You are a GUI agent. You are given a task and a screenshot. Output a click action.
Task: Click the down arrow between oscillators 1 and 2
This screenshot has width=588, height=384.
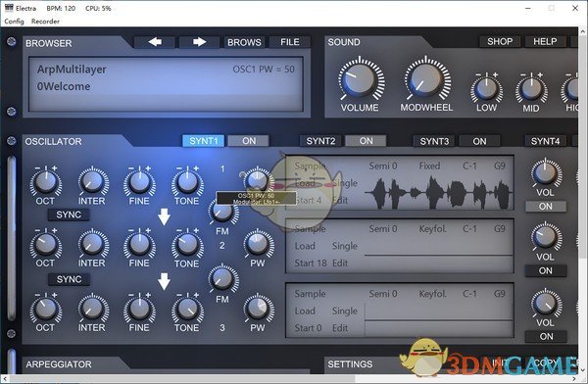tap(164, 216)
